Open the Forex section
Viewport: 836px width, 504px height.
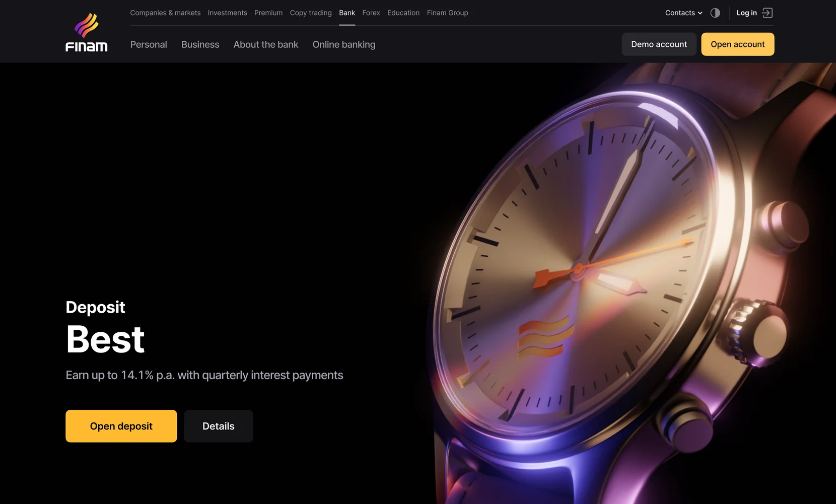[x=371, y=13]
